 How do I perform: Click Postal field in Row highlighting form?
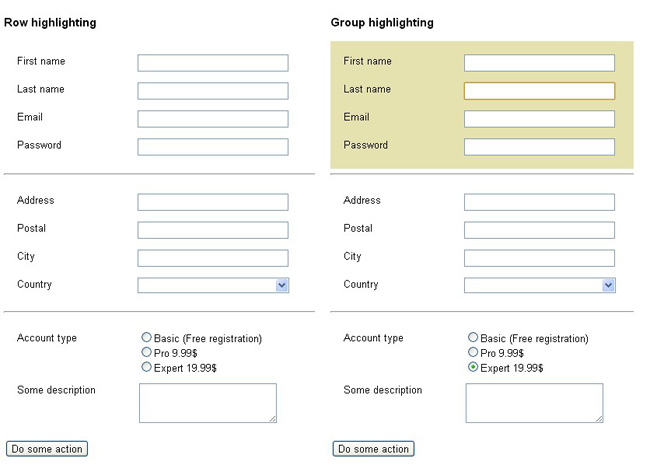pos(213,230)
